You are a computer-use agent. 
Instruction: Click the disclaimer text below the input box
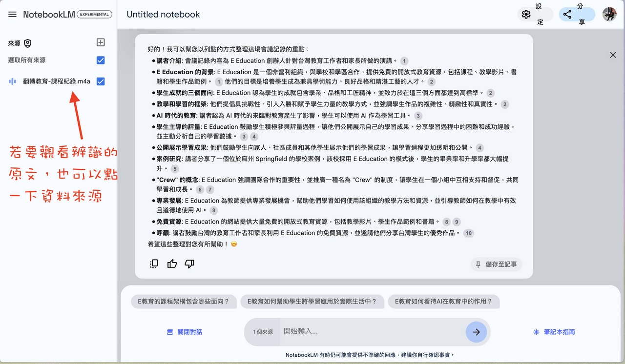[370, 355]
